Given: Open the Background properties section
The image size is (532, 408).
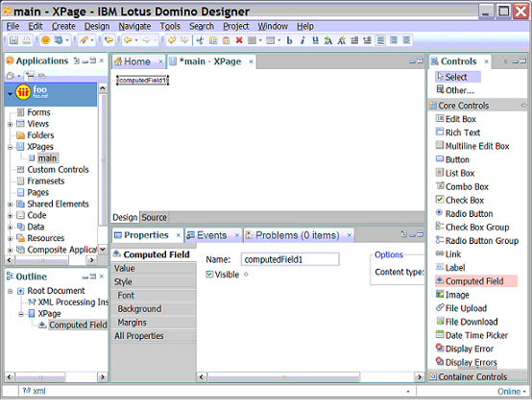Looking at the screenshot, I should 154,309.
